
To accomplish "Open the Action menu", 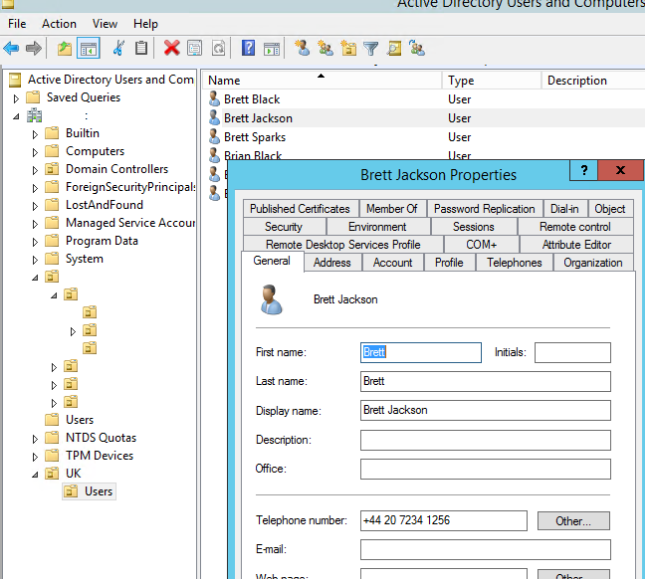I will 59,24.
